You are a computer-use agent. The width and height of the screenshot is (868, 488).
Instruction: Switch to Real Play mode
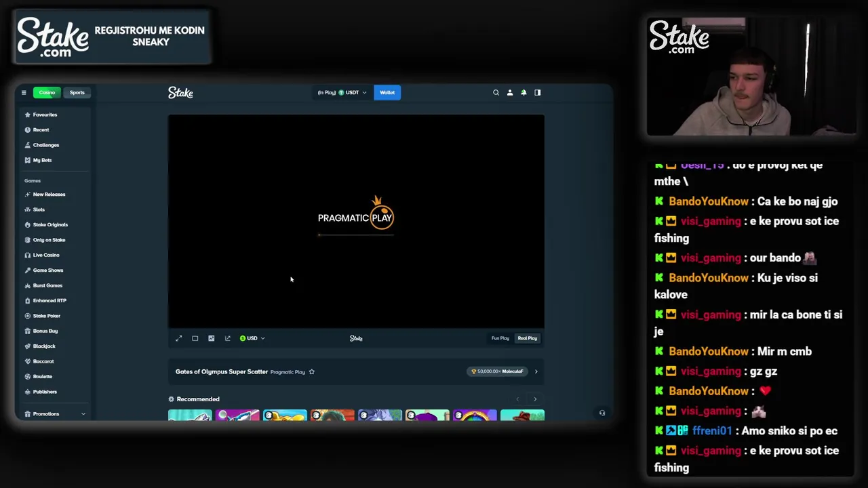pyautogui.click(x=528, y=338)
